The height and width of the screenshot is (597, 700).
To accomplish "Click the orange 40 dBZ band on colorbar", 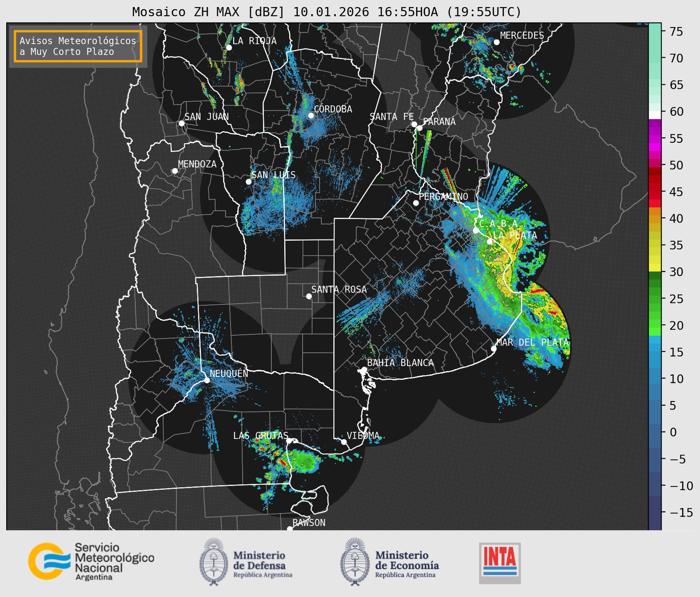I will pyautogui.click(x=654, y=219).
